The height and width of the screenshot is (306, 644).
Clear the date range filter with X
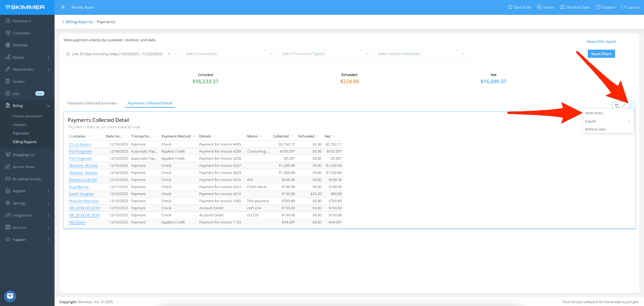tap(169, 54)
